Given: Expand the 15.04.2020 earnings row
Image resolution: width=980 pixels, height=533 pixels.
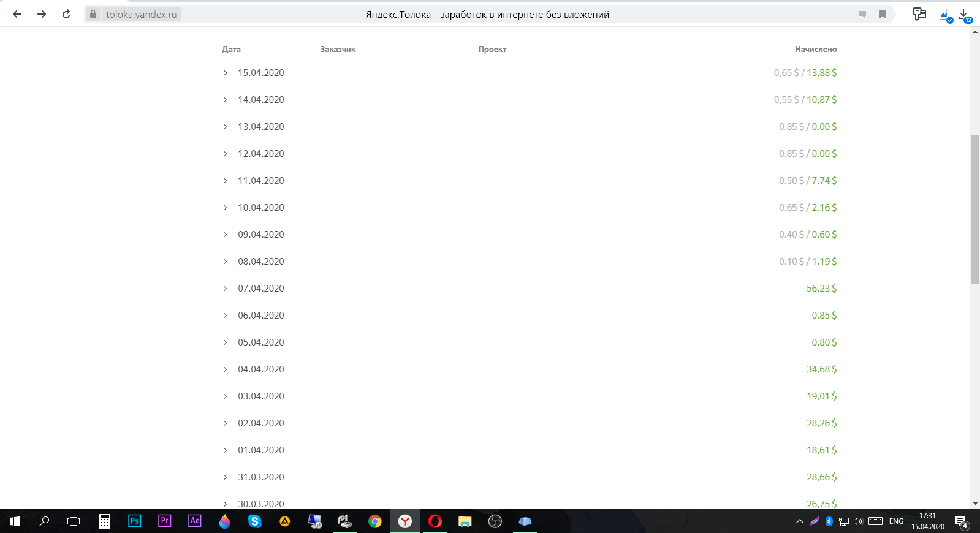Looking at the screenshot, I should pyautogui.click(x=226, y=73).
